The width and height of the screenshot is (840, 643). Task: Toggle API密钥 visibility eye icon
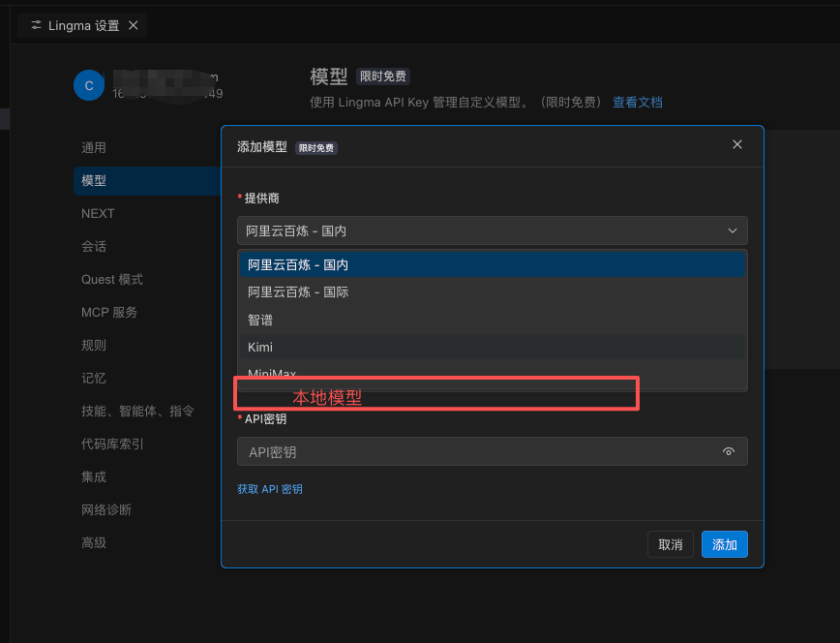point(729,451)
